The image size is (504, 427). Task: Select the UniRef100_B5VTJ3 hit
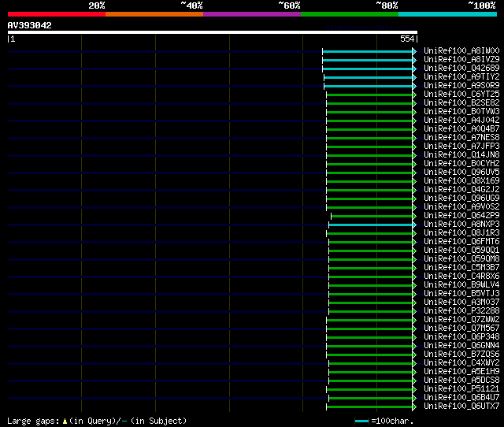pyautogui.click(x=461, y=294)
